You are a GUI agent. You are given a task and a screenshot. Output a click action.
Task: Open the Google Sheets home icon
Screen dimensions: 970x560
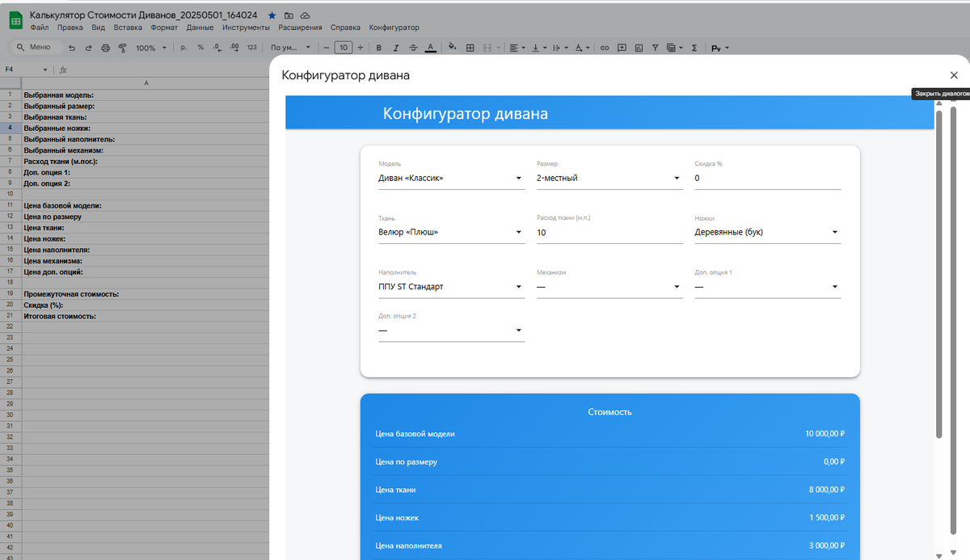pyautogui.click(x=15, y=20)
